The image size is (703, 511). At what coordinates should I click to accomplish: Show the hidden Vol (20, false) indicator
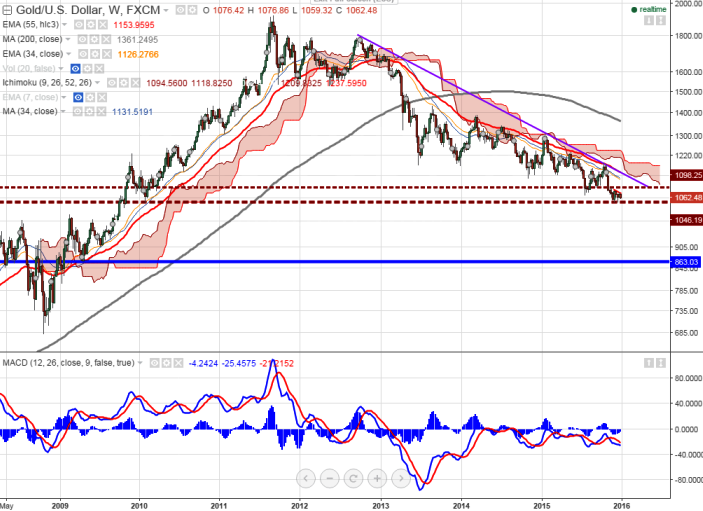(75, 69)
